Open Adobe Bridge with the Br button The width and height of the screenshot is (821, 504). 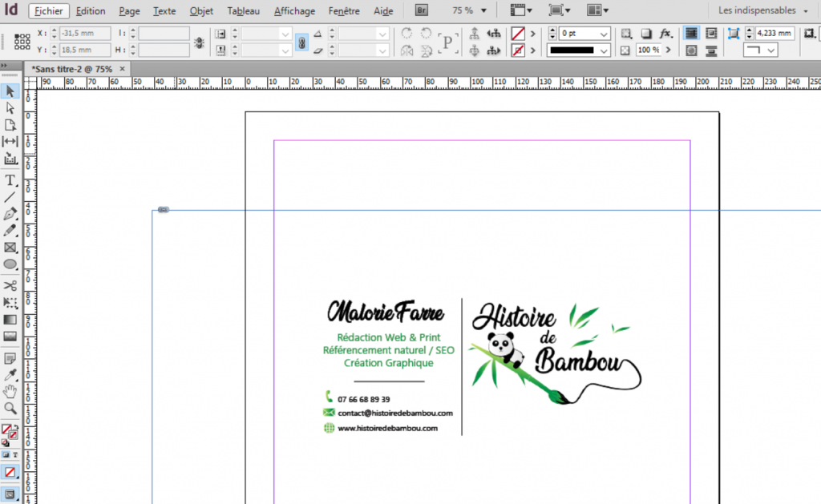coord(422,10)
